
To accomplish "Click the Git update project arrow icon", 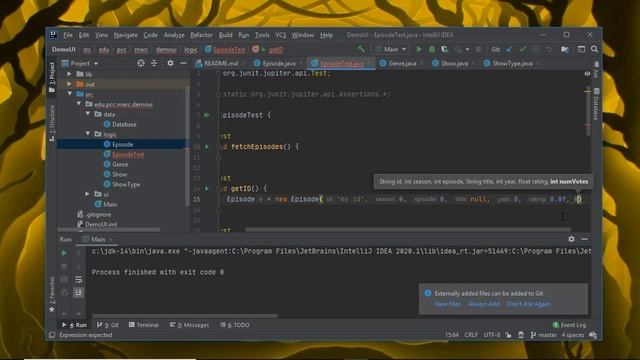I will click(x=509, y=49).
